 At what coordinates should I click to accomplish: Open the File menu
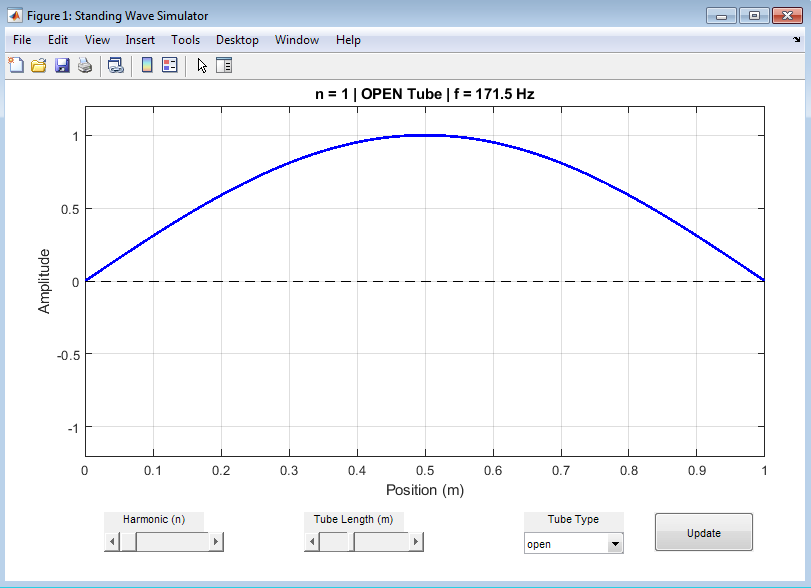click(22, 40)
